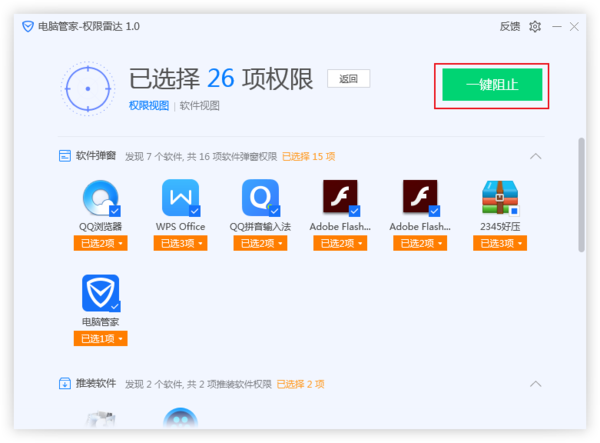Click the 已选择 15 项 orange text
This screenshot has height=443, width=600.
(x=308, y=156)
